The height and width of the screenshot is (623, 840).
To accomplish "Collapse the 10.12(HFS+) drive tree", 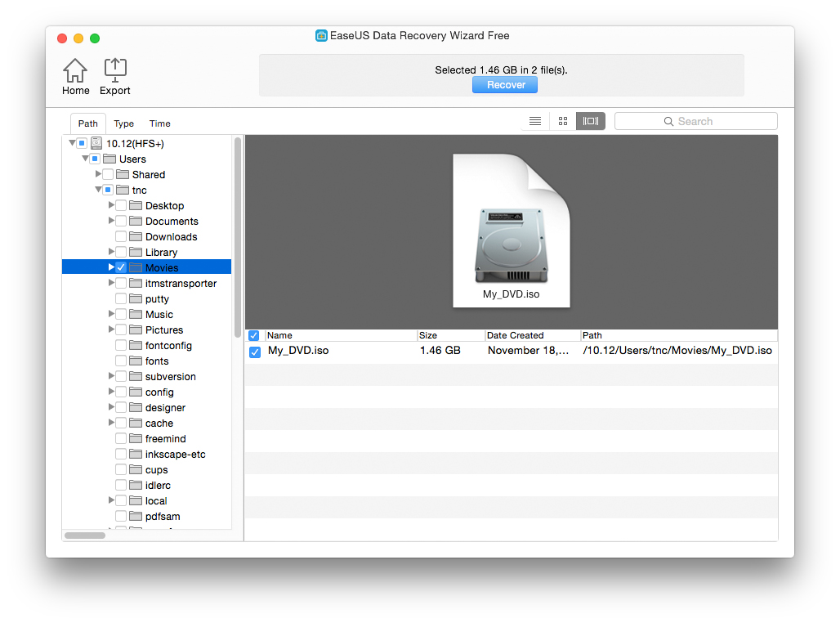I will point(72,143).
